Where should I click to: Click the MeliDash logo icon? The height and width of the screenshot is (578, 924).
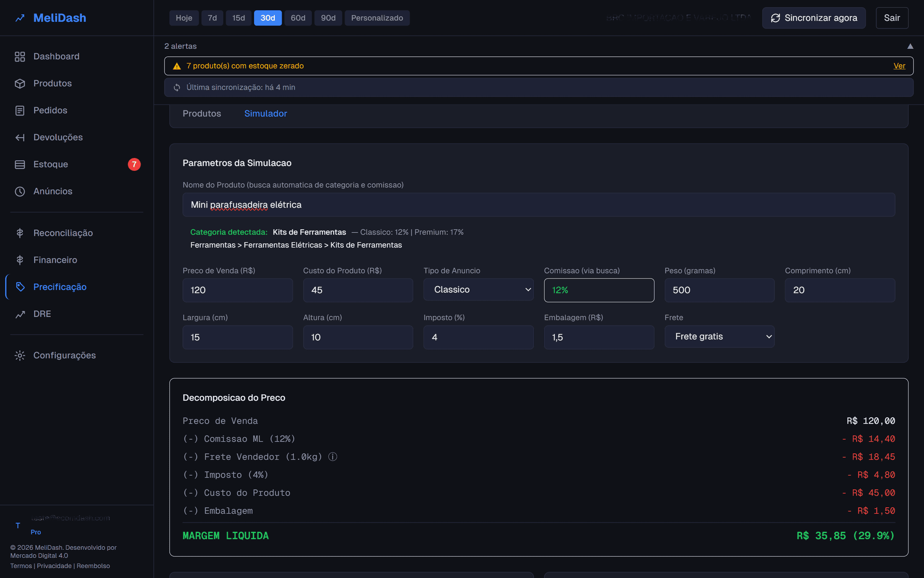19,18
